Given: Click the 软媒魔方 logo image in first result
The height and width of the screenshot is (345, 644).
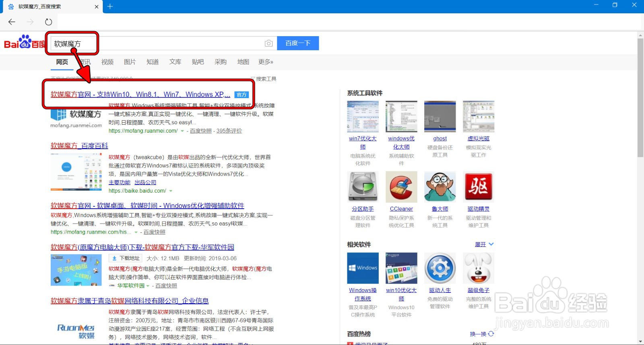Looking at the screenshot, I should (76, 118).
